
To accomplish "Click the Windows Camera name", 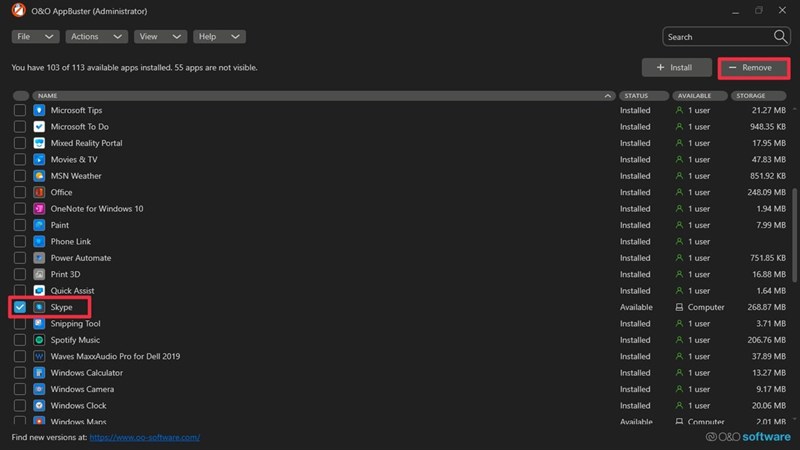I will pyautogui.click(x=82, y=389).
